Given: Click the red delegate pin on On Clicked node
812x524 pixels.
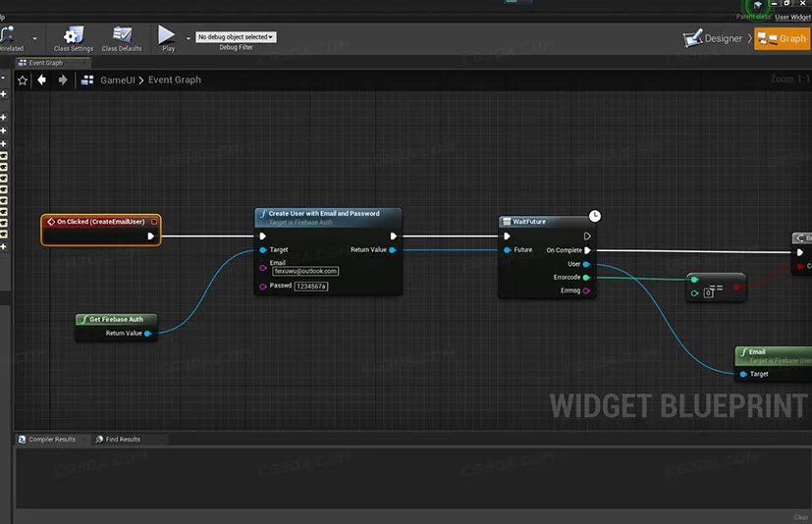Looking at the screenshot, I should pyautogui.click(x=154, y=222).
